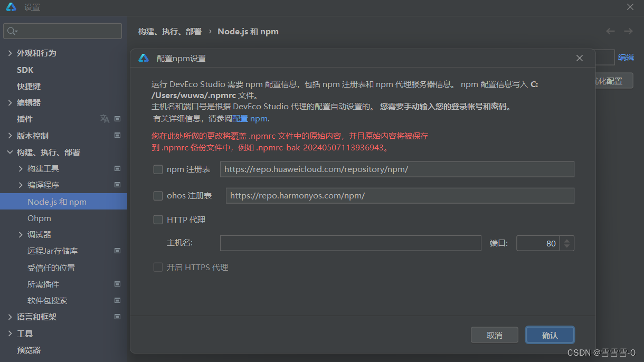Toggle the 开启 HTTPS 代理 checkbox
The width and height of the screenshot is (644, 362).
click(158, 268)
